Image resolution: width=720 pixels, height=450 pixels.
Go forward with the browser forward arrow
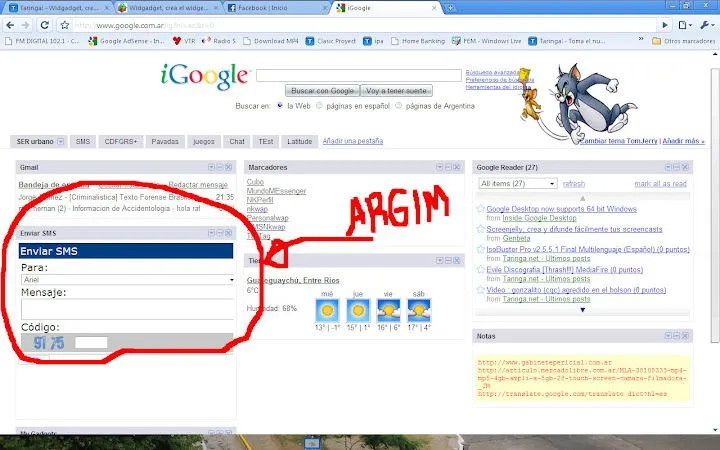(x=26, y=25)
